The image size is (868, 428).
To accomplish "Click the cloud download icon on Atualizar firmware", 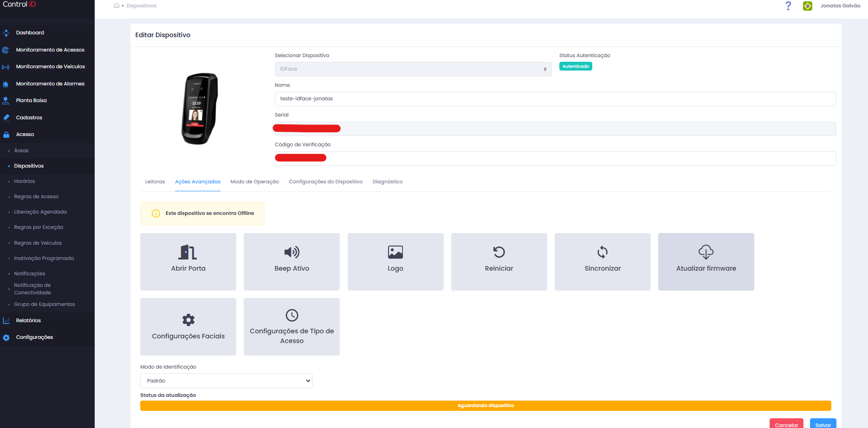I will (706, 252).
